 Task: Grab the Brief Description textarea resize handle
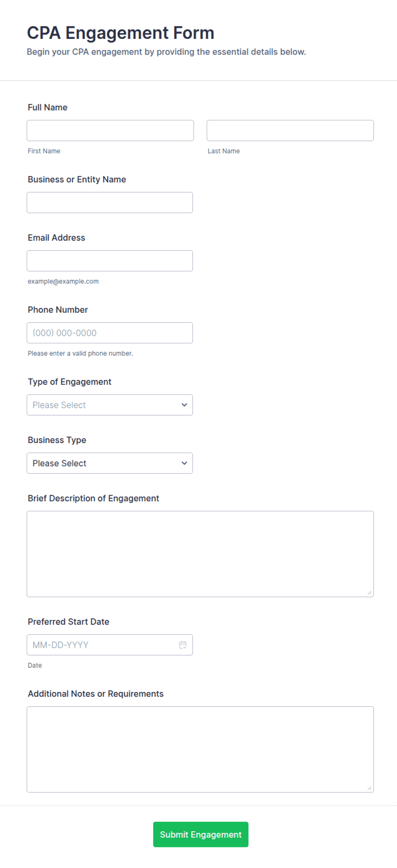click(x=370, y=592)
